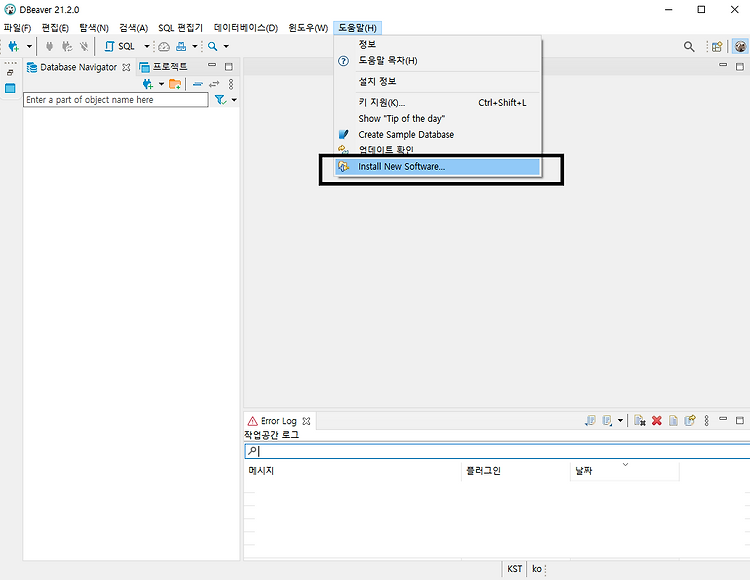
Task: Close the Error Log tab
Action: click(307, 421)
